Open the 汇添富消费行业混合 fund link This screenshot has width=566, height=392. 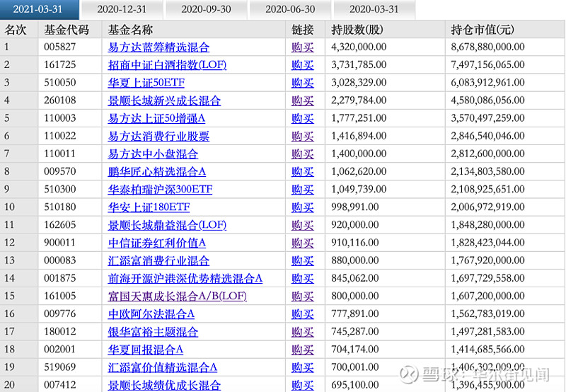tap(158, 260)
